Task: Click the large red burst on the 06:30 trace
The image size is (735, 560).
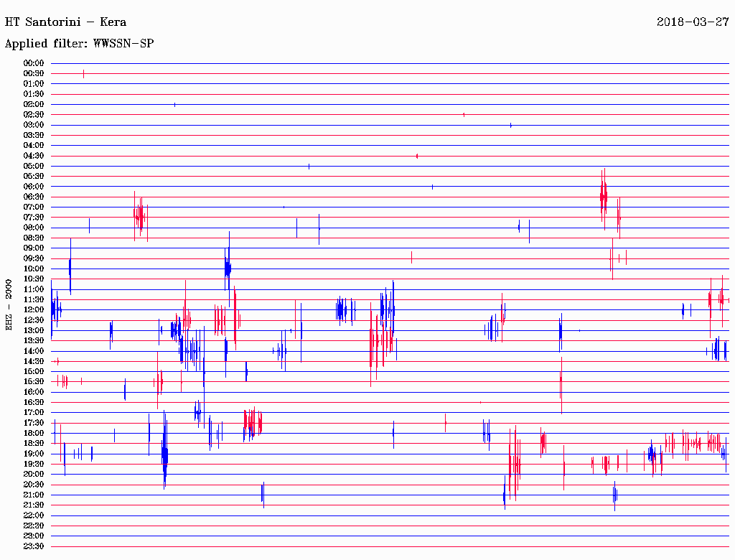Action: coord(604,195)
